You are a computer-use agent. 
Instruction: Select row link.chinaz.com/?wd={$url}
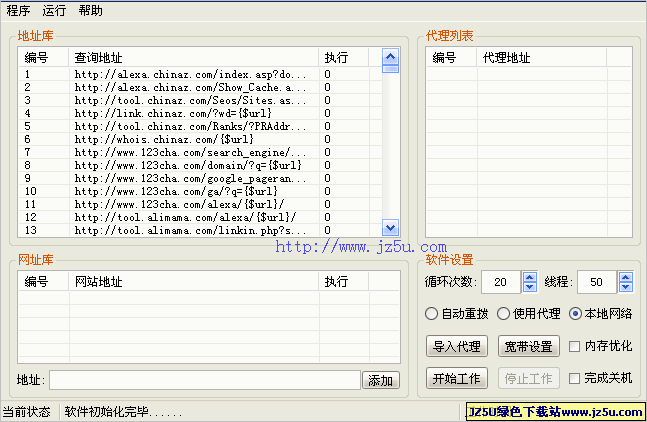[x=200, y=113]
